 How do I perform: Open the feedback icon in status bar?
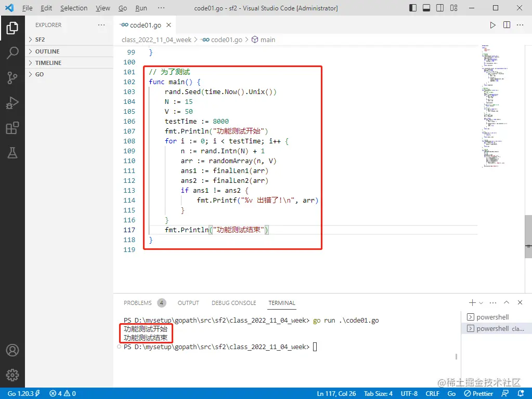tap(505, 394)
